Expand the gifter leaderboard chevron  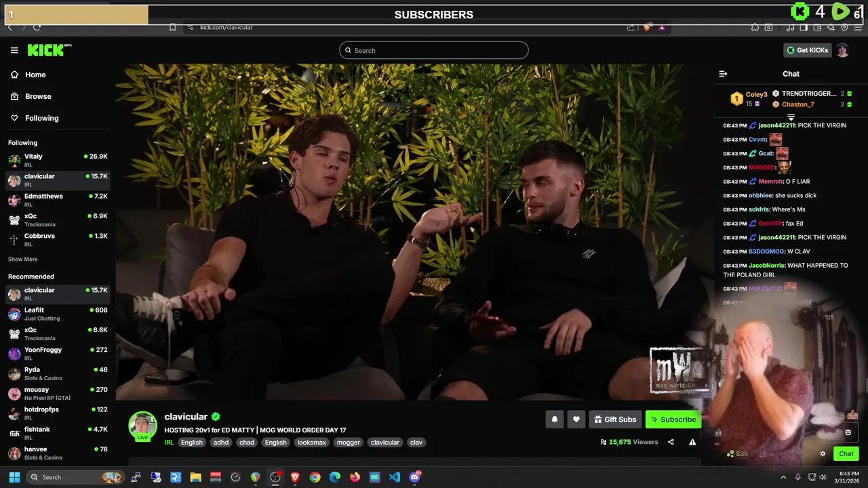[791, 117]
